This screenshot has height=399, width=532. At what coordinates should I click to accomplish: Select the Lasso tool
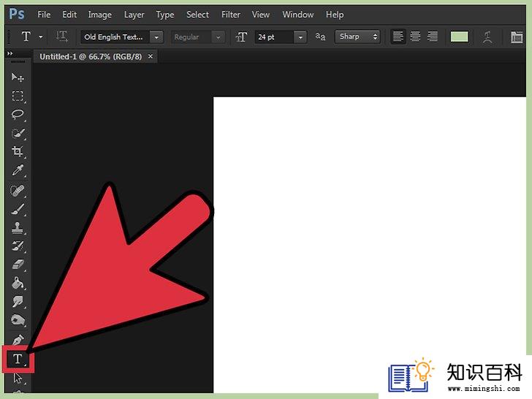point(18,115)
